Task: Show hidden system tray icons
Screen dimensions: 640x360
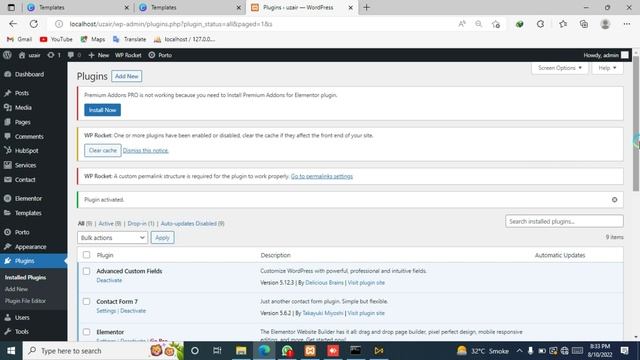Action: coord(519,351)
